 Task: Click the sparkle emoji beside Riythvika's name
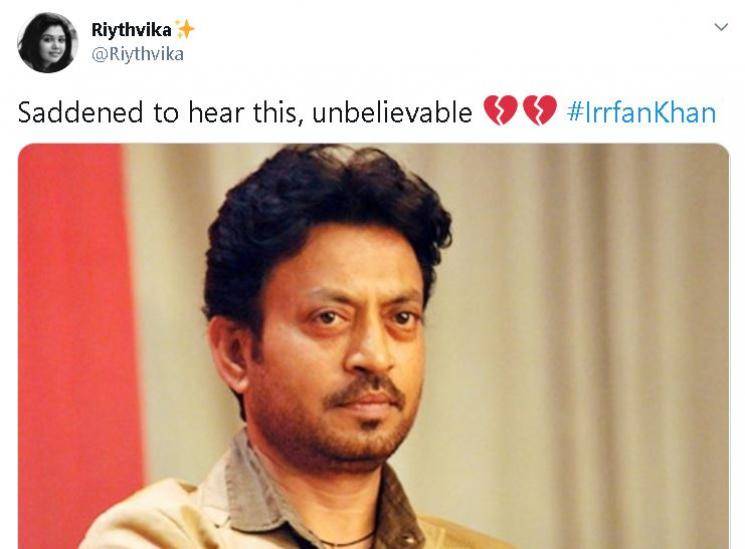pos(185,29)
